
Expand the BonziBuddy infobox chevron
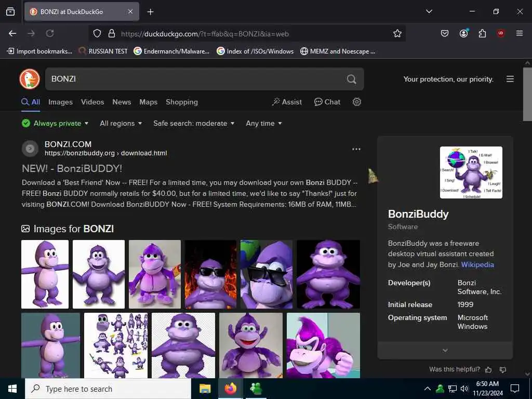click(x=445, y=350)
